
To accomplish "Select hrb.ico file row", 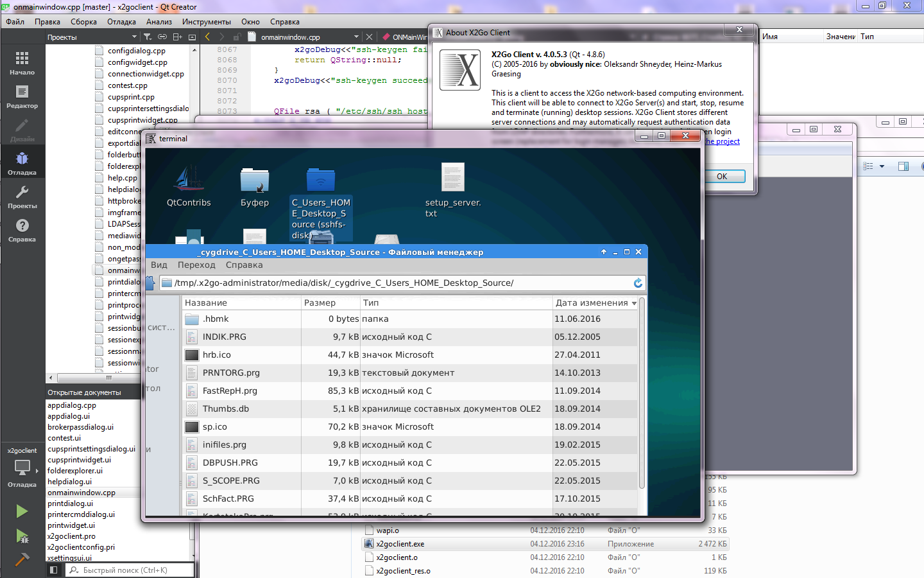I will (410, 355).
